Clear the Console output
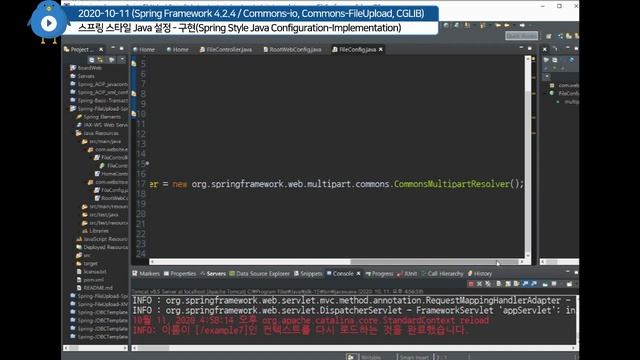Viewport: 640px width, 360px height. coord(499,284)
